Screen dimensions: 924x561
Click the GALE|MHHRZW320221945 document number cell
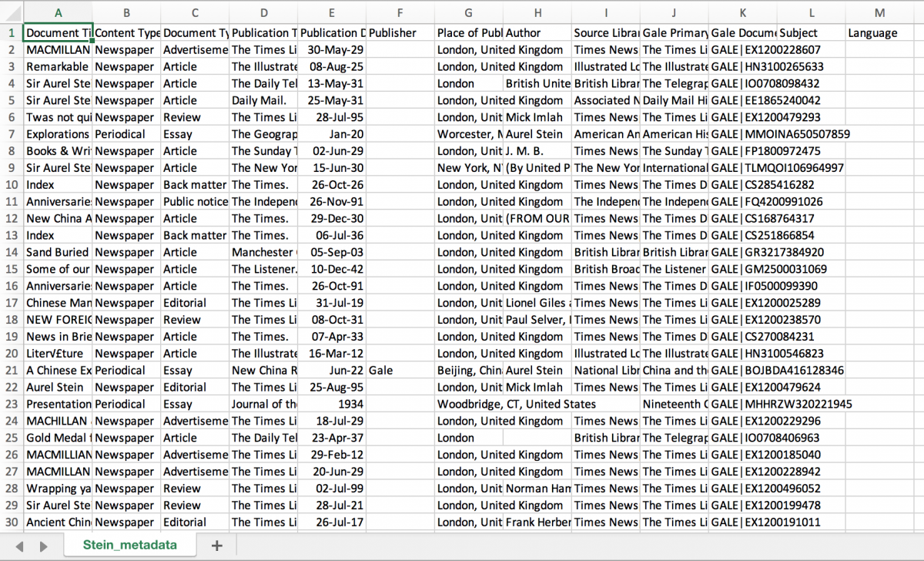pos(742,404)
